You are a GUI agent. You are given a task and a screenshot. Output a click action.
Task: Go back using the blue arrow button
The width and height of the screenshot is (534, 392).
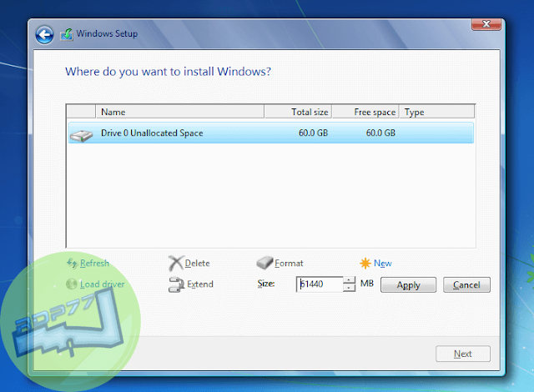pyautogui.click(x=44, y=35)
